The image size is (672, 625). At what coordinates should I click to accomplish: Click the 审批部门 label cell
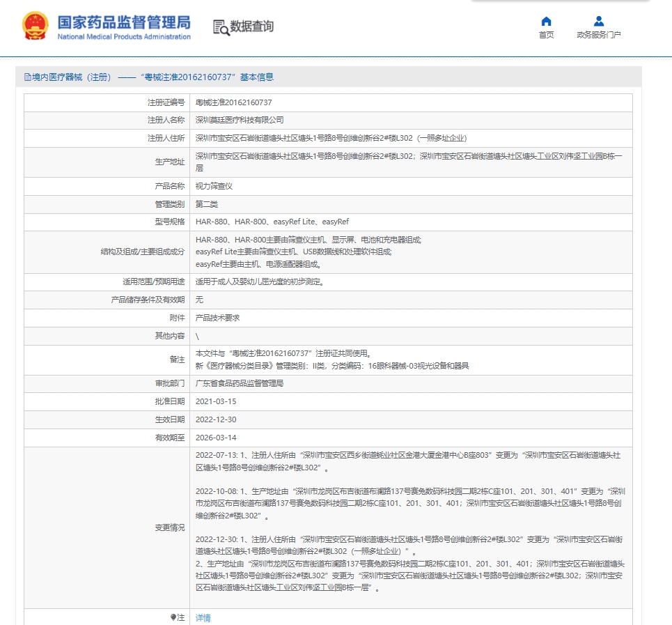click(107, 384)
